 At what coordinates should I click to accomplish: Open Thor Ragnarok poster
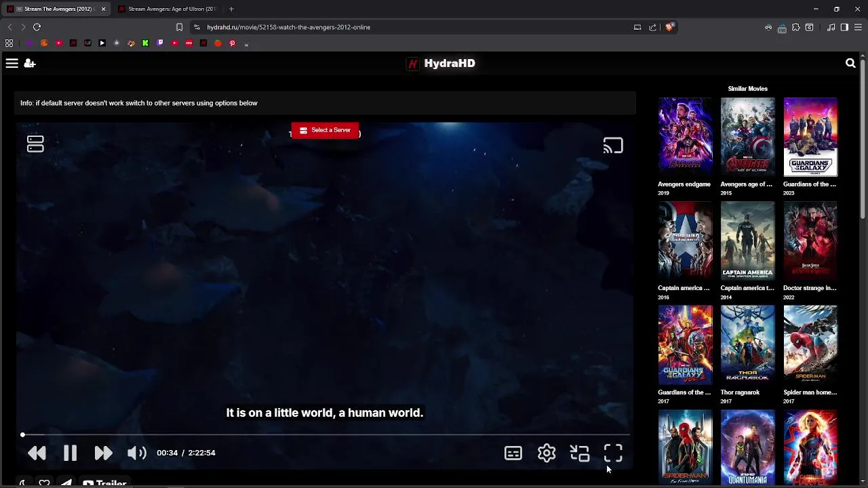747,345
